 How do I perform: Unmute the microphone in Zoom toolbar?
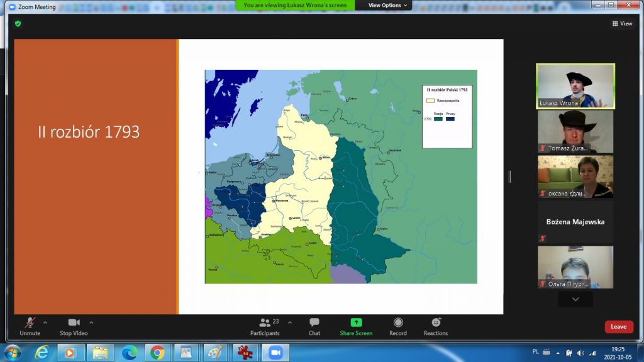pyautogui.click(x=30, y=323)
